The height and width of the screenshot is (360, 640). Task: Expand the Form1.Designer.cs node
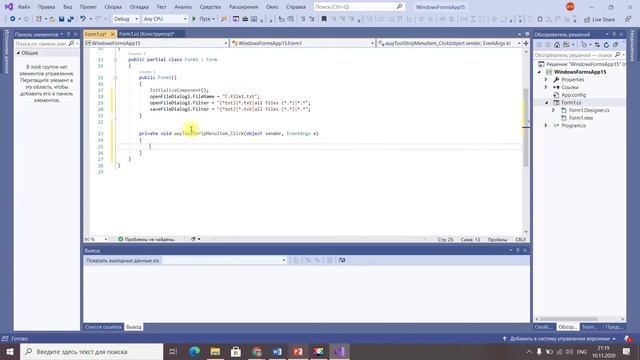(x=553, y=110)
